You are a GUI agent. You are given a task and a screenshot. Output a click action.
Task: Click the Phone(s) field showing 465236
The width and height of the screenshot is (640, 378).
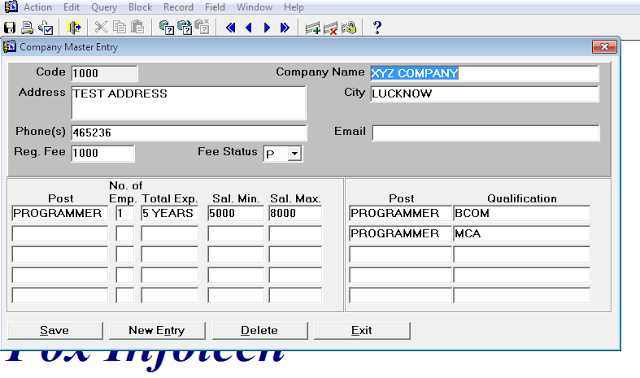(x=189, y=133)
